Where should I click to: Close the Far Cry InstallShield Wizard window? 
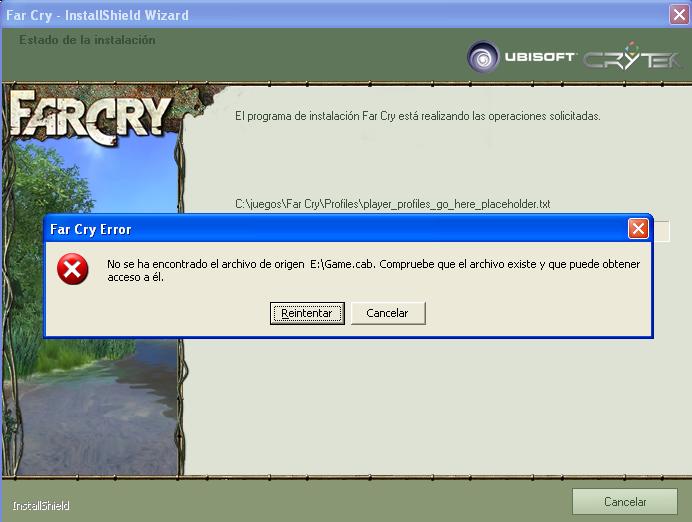click(x=680, y=15)
